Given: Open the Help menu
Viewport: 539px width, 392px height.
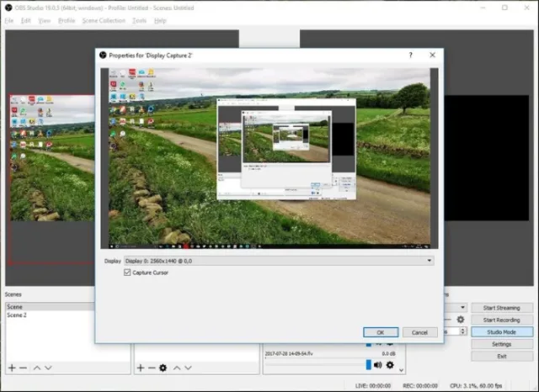Looking at the screenshot, I should click(160, 20).
